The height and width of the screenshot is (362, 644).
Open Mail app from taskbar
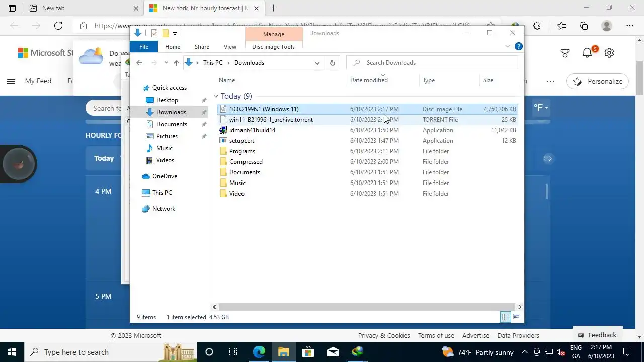point(333,352)
